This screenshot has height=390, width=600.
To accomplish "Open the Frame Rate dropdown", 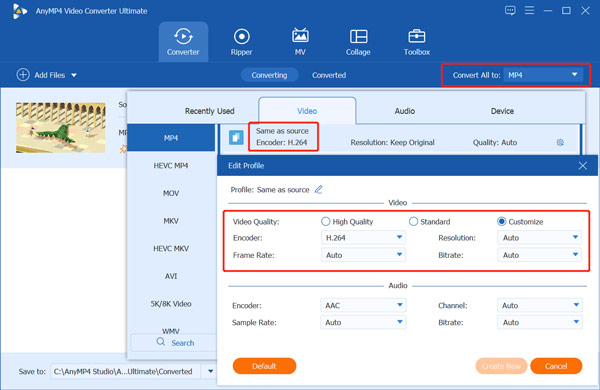I will click(363, 255).
